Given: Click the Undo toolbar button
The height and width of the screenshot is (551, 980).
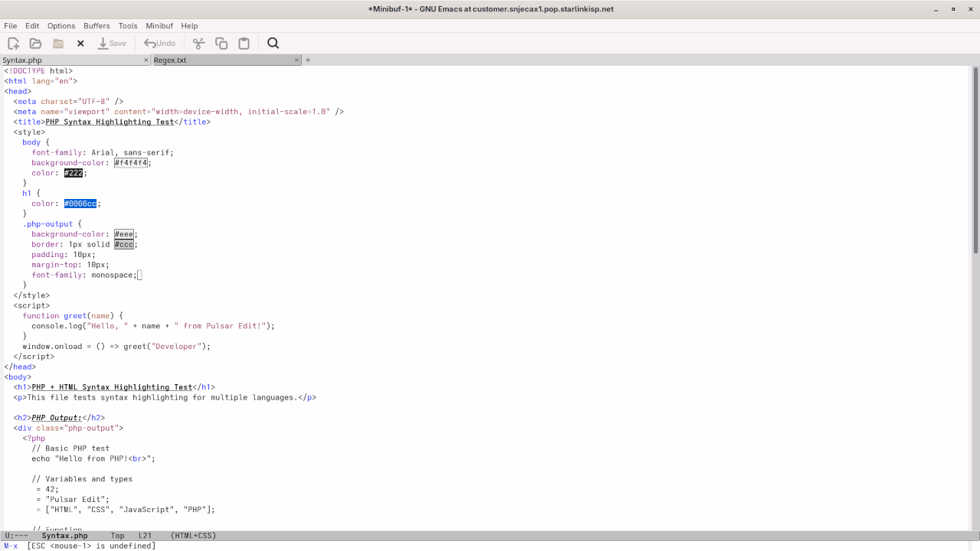Looking at the screenshot, I should pyautogui.click(x=160, y=44).
